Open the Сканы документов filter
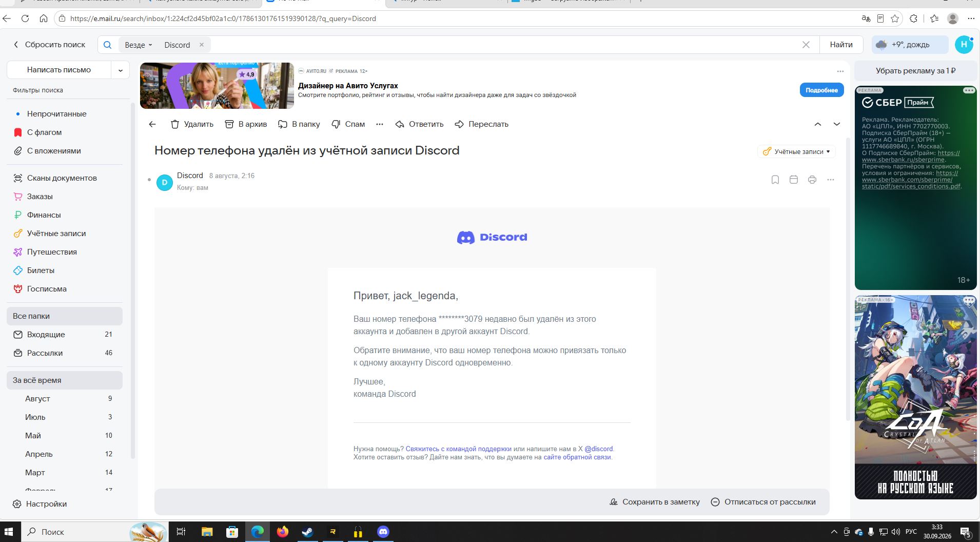Image resolution: width=980 pixels, height=542 pixels. [x=62, y=178]
